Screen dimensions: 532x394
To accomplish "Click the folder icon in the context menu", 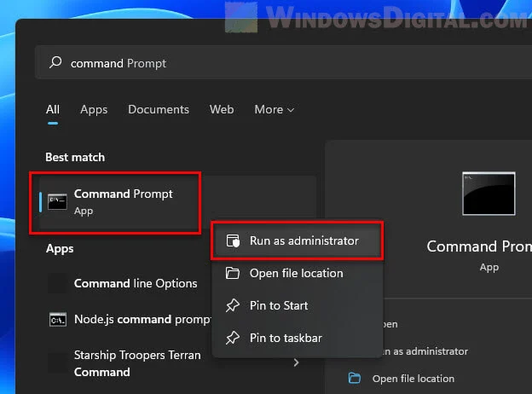I will pos(233,273).
